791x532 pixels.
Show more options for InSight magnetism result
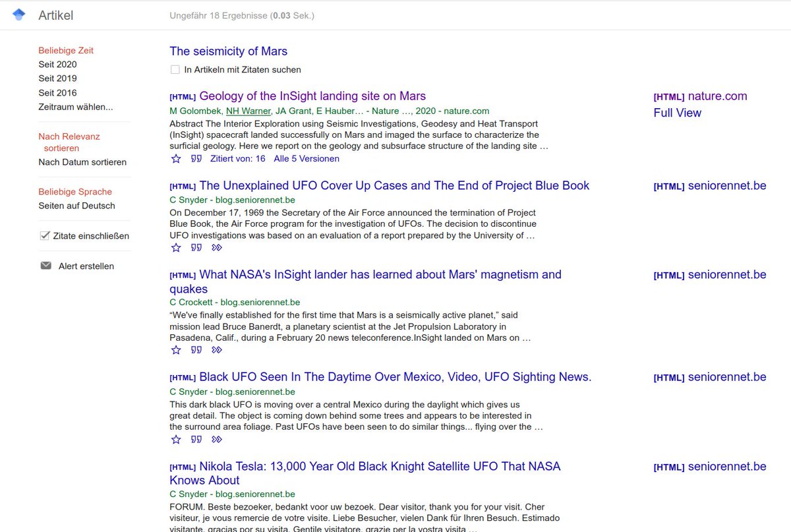coord(217,350)
